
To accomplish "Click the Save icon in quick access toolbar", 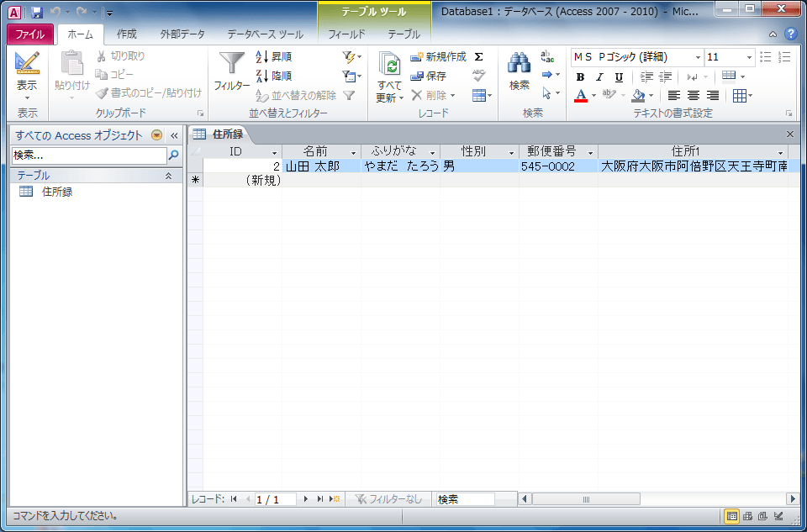I will pos(36,13).
